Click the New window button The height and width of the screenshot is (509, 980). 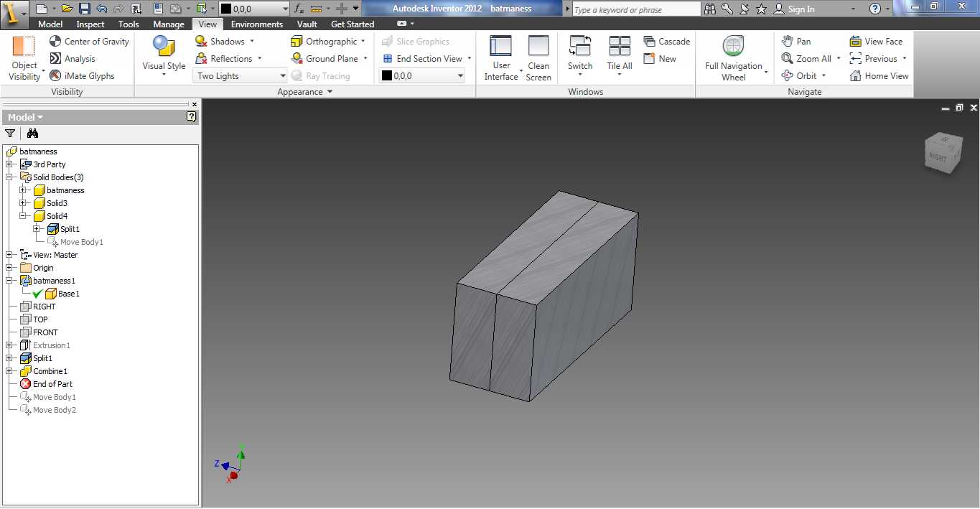pyautogui.click(x=660, y=58)
